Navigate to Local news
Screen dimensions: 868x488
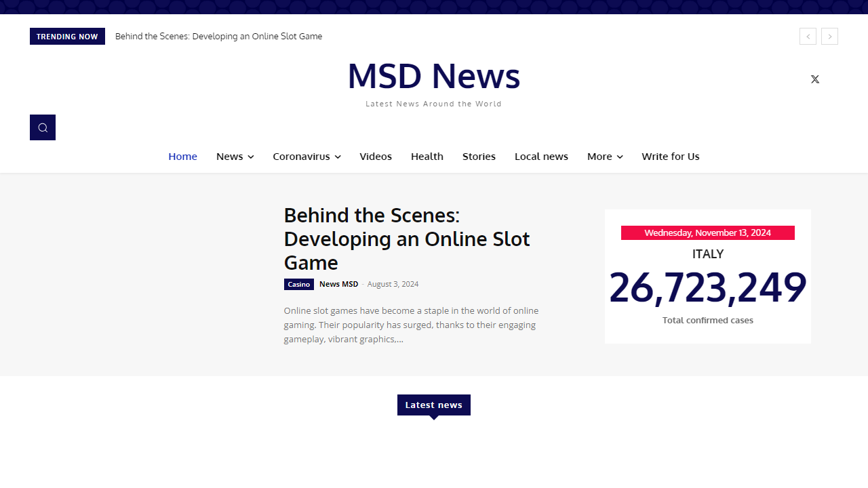click(x=541, y=156)
